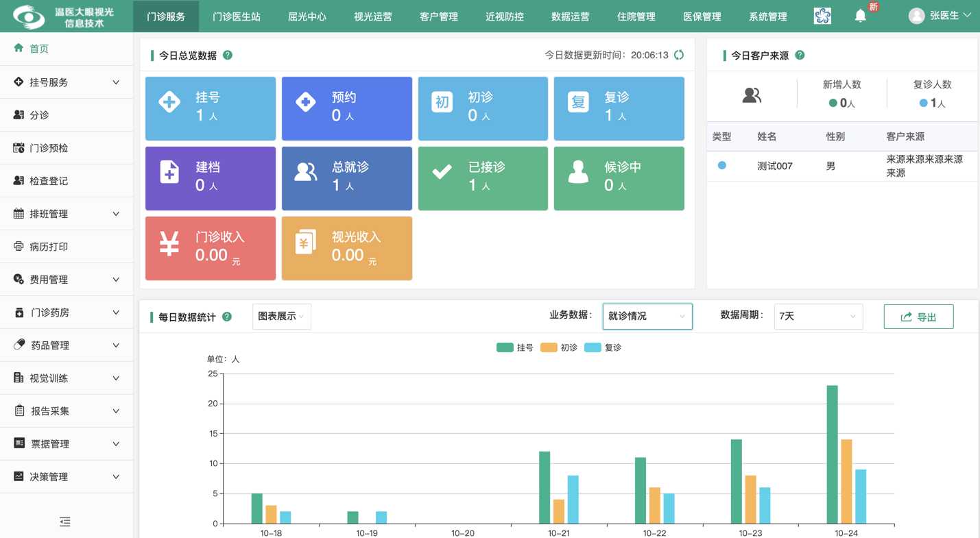
Task: Expand the 费用管理 sidebar menu
Action: tap(67, 279)
